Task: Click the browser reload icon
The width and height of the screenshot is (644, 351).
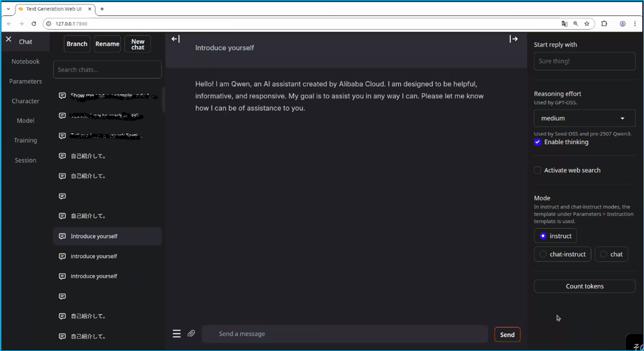Action: [x=34, y=24]
